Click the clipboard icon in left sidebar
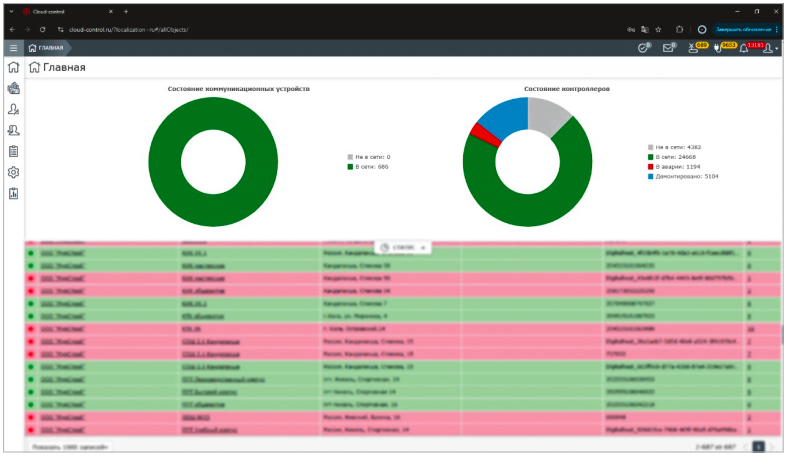Image resolution: width=787 pixels, height=457 pixels. [14, 152]
